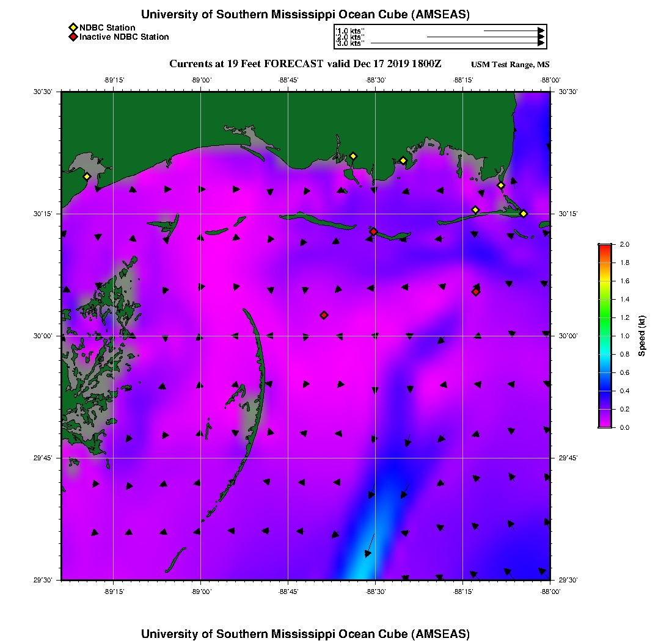Click the red inactive station on the barrier island
The height and width of the screenshot is (641, 672).
[x=373, y=231]
